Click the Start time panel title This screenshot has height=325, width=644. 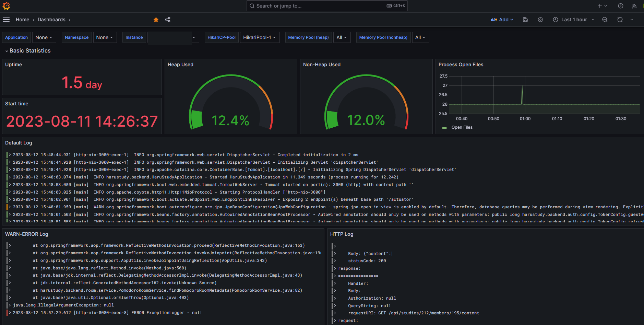17,104
